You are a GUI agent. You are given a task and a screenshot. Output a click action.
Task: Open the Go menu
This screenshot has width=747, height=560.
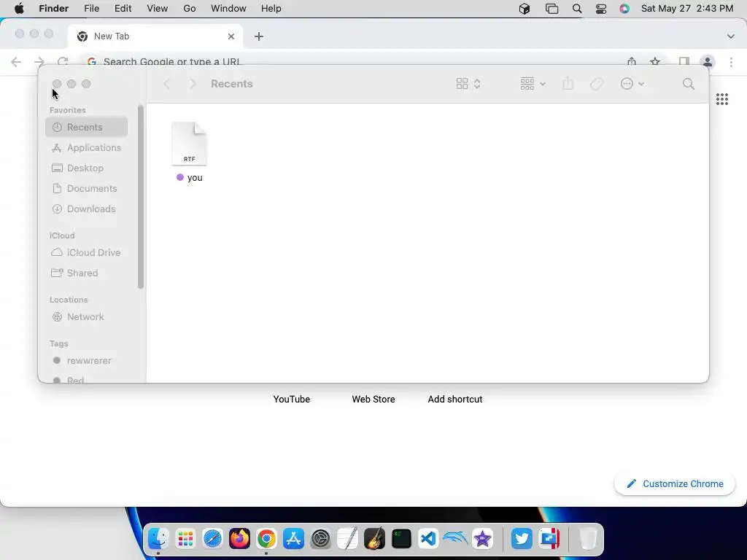(190, 9)
